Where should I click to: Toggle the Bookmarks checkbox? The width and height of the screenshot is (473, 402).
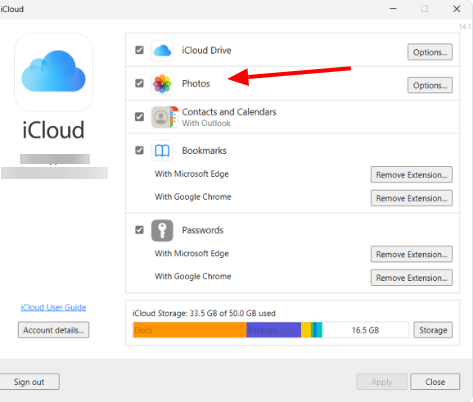pyautogui.click(x=139, y=150)
